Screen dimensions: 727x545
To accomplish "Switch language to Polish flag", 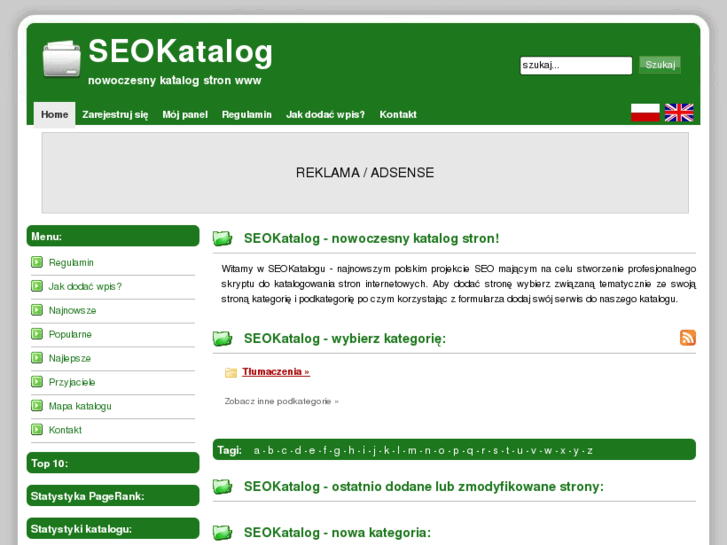I will [645, 113].
